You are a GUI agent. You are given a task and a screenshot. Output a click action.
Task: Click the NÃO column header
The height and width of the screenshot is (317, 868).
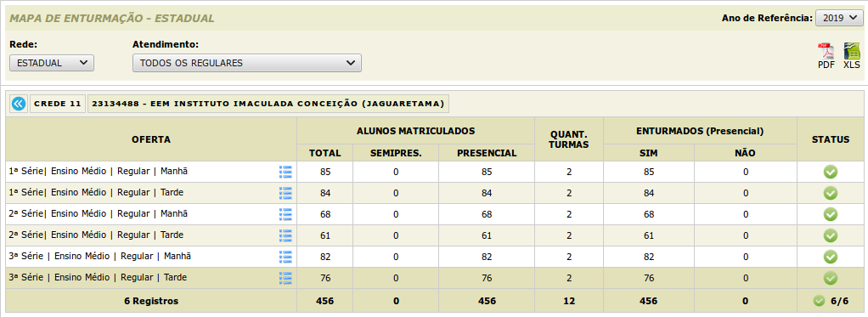(746, 153)
